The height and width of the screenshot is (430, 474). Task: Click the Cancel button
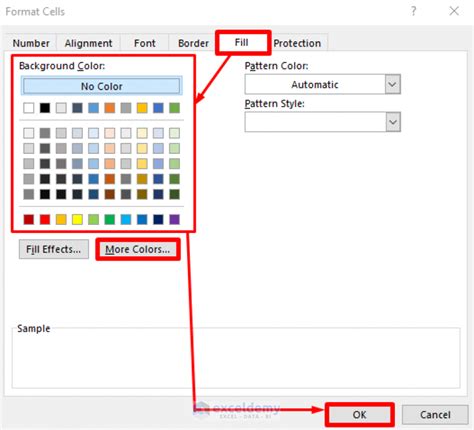point(435,415)
